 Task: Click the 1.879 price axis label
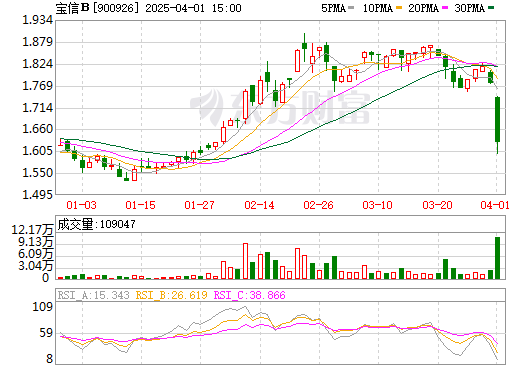[38, 42]
